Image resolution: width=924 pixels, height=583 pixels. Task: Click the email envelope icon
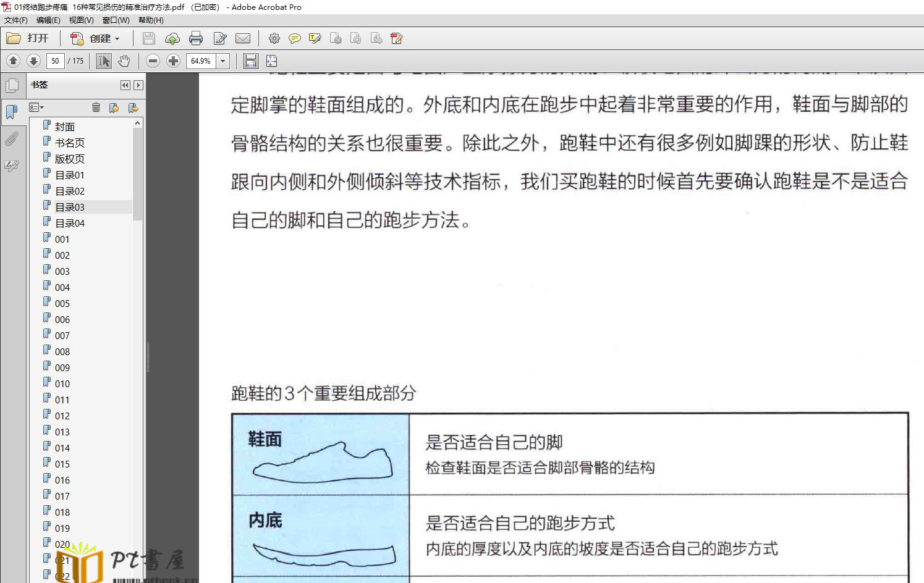click(244, 38)
